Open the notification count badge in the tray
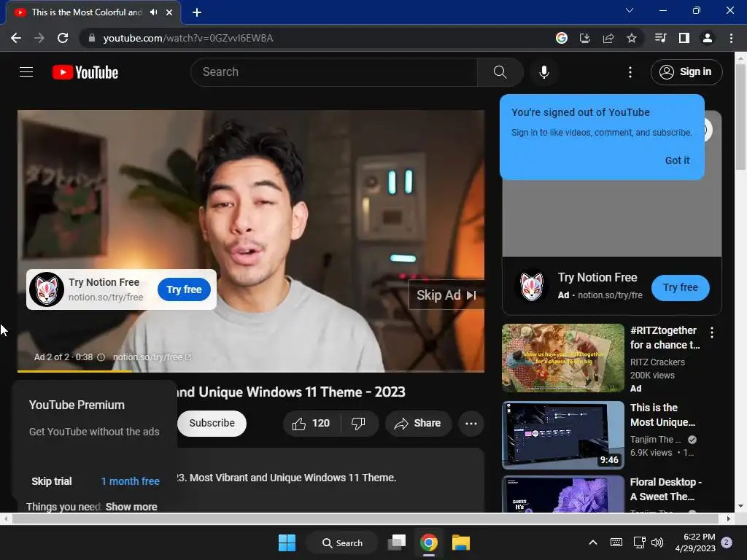 727,542
